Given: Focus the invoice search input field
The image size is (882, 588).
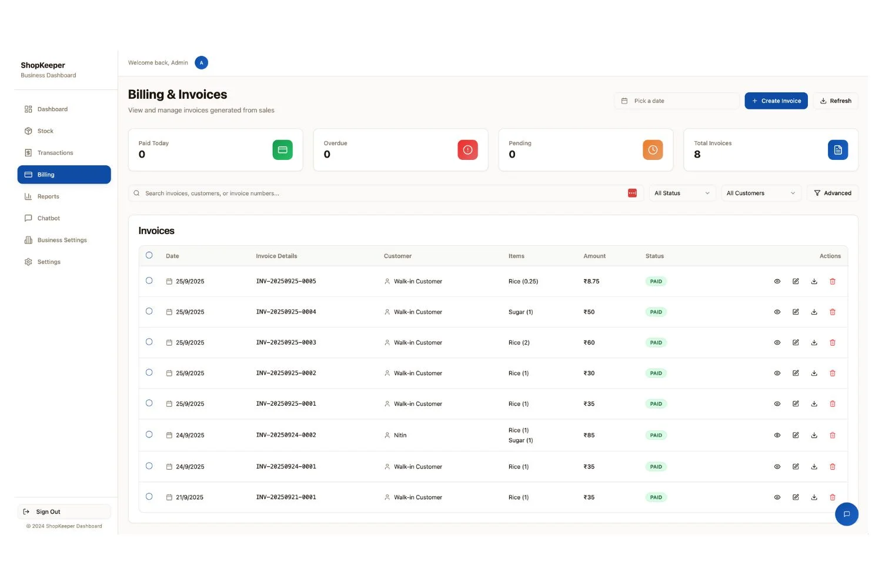Looking at the screenshot, I should point(376,193).
